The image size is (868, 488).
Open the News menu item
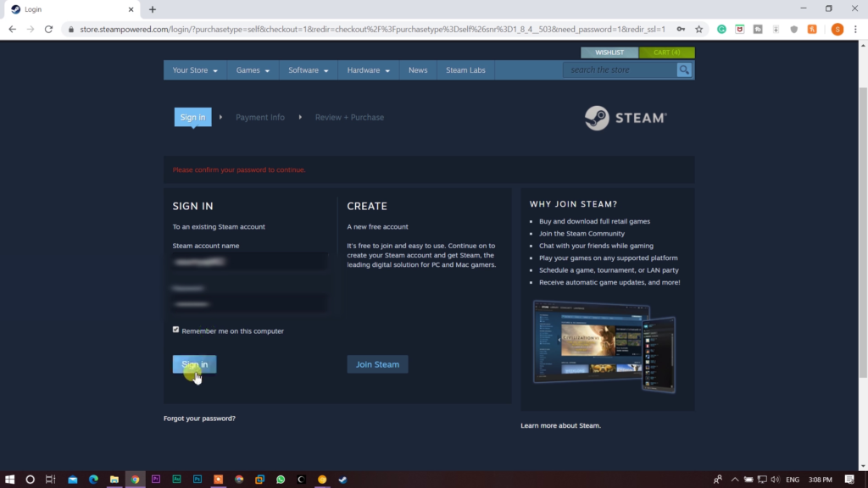click(x=418, y=70)
